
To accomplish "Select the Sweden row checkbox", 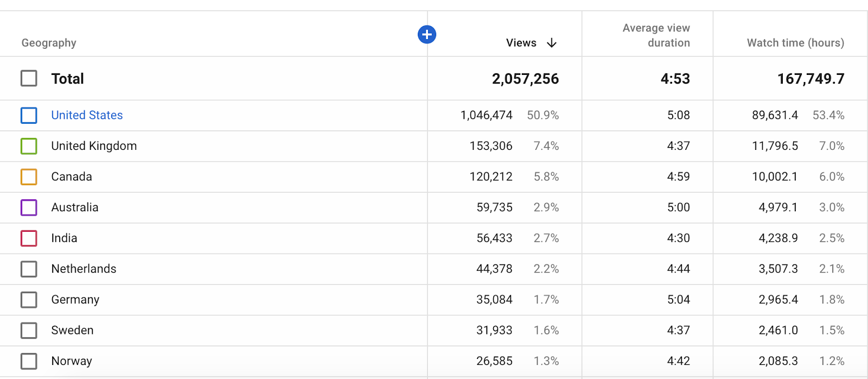I will click(29, 330).
